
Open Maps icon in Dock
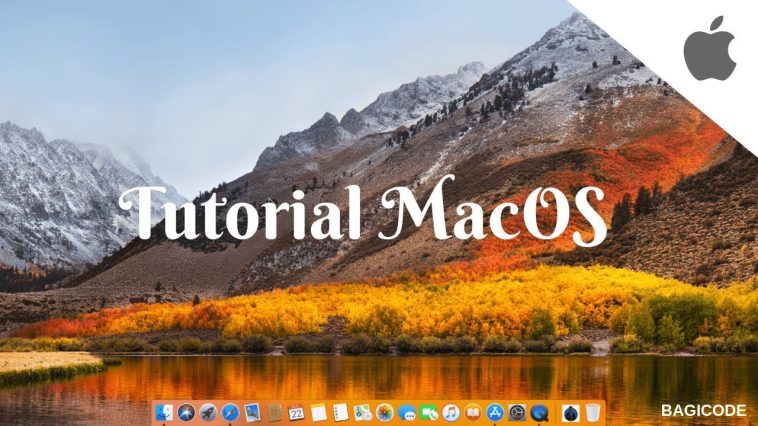click(363, 413)
